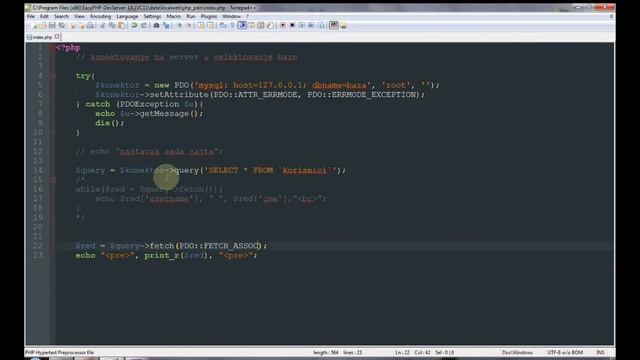Toggle the highlighted Indent Guide icon

point(242,25)
